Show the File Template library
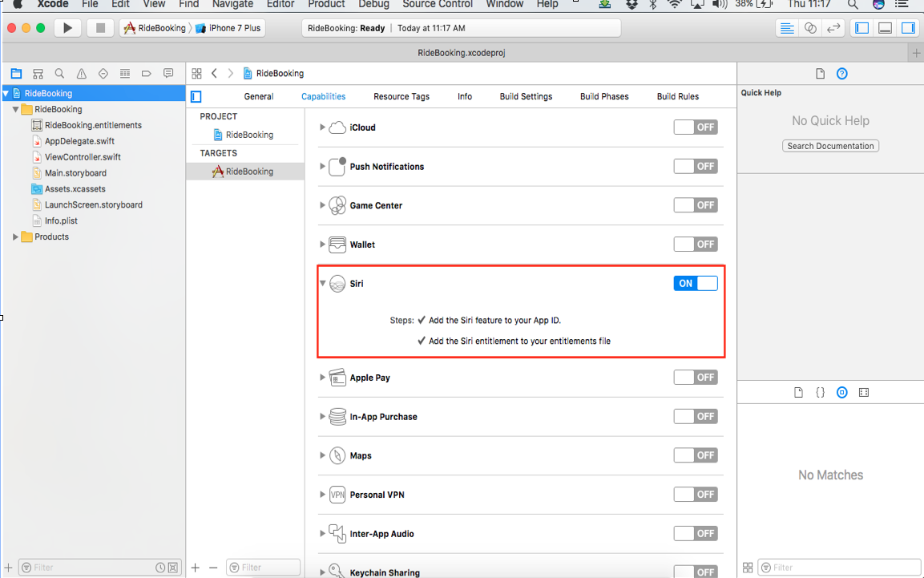924x578 pixels. click(798, 392)
